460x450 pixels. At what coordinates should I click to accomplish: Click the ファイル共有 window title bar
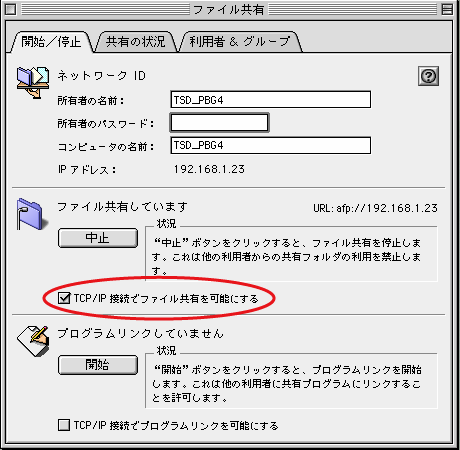point(229,9)
